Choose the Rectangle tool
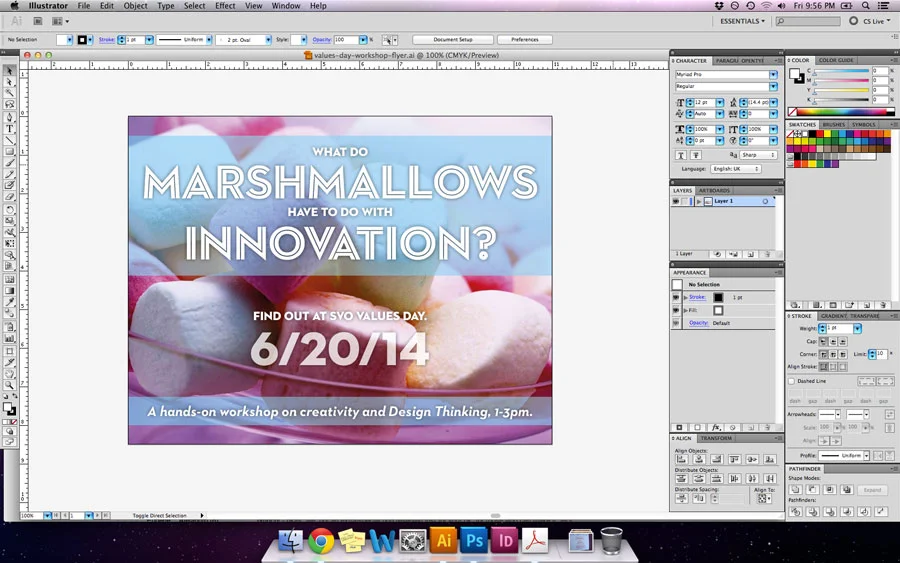 (x=9, y=152)
